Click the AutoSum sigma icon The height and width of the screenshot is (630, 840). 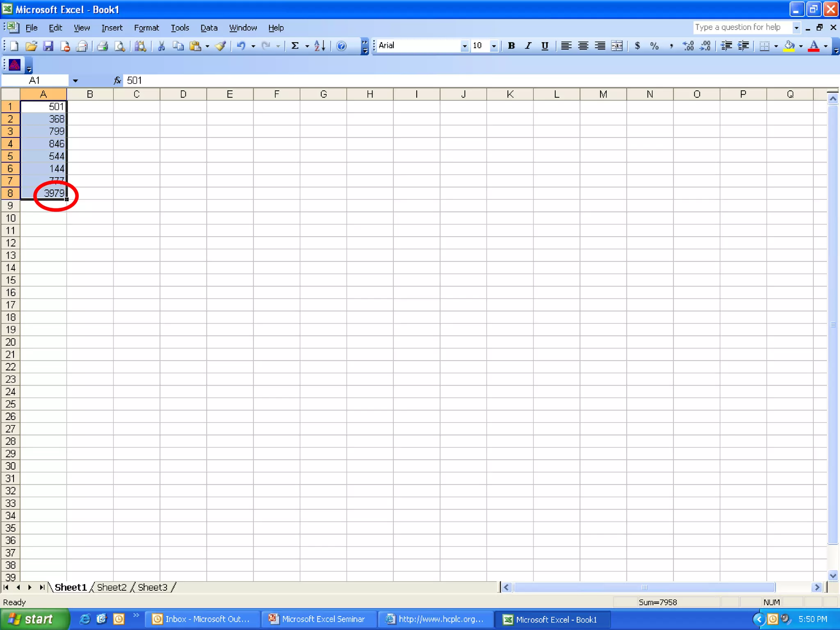click(295, 46)
